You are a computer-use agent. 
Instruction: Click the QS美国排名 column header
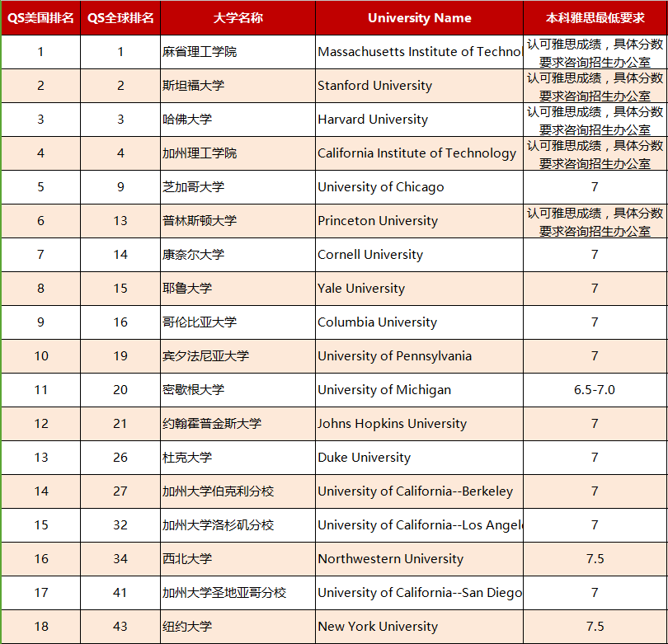point(41,17)
